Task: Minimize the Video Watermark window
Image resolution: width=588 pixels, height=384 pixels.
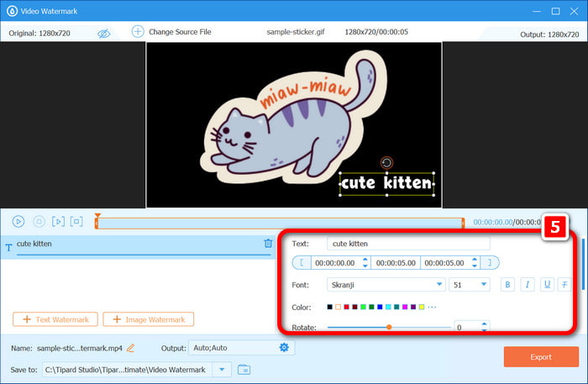Action: (x=537, y=11)
